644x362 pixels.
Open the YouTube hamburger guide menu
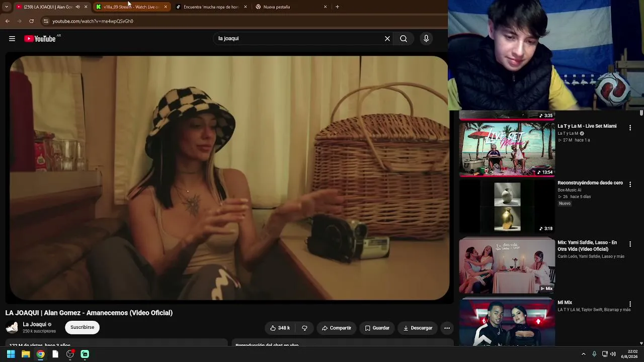pos(12,39)
